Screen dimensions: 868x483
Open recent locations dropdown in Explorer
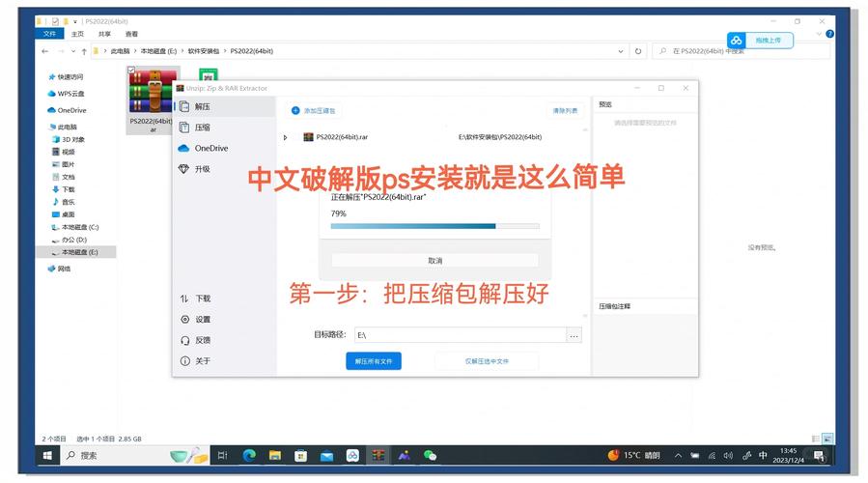click(x=73, y=51)
